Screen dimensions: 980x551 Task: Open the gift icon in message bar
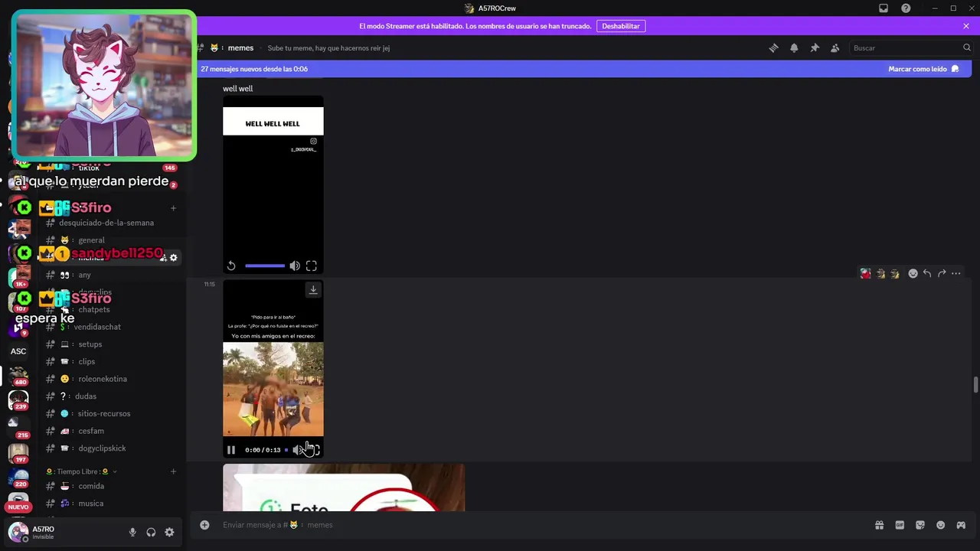coord(879,525)
